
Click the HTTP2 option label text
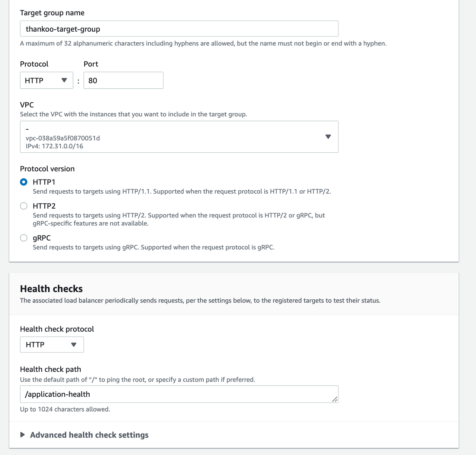(x=44, y=206)
